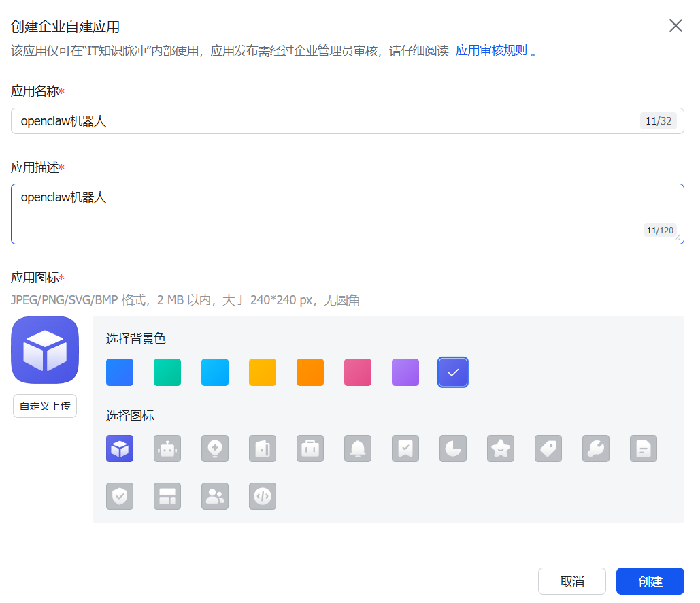Click the 应用名称 input field
The width and height of the screenshot is (700, 603).
347,120
